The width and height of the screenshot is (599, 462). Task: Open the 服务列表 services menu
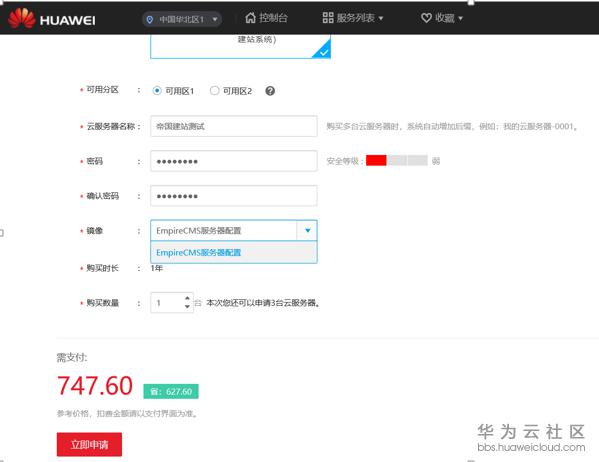(352, 18)
